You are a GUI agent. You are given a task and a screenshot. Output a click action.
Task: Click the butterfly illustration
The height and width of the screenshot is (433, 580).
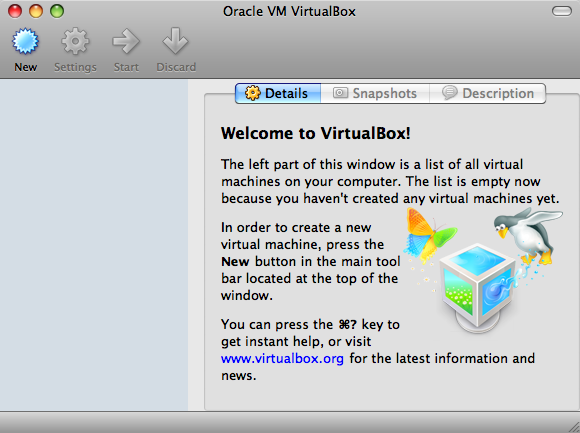click(430, 235)
